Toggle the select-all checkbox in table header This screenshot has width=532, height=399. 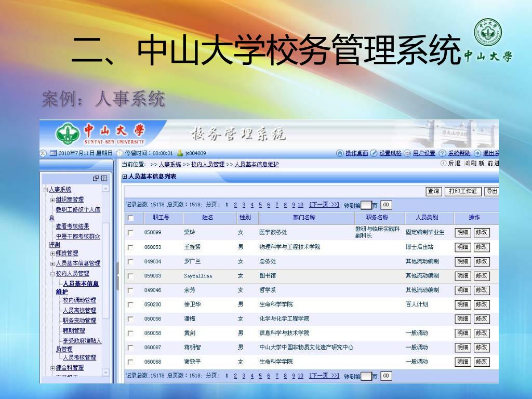(x=130, y=218)
